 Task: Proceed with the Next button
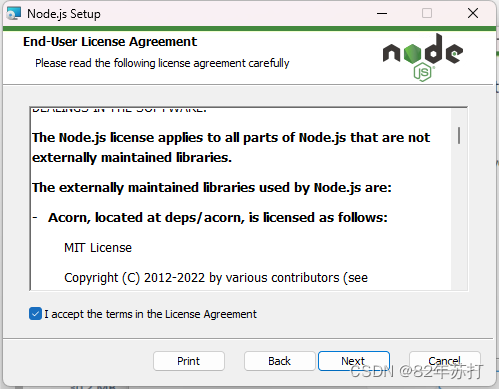pyautogui.click(x=354, y=361)
